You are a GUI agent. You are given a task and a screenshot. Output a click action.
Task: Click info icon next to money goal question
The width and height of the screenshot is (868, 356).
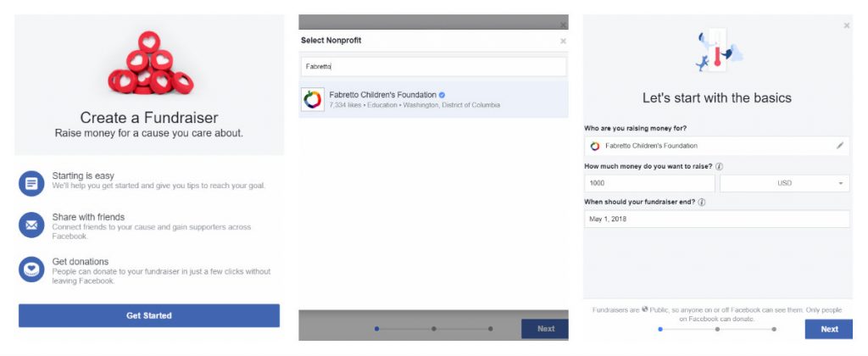(719, 167)
